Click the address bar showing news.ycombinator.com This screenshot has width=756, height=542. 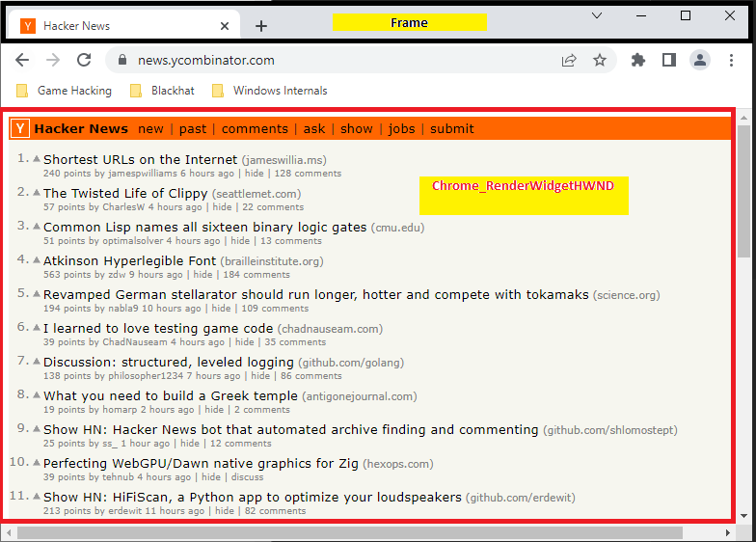[337, 60]
